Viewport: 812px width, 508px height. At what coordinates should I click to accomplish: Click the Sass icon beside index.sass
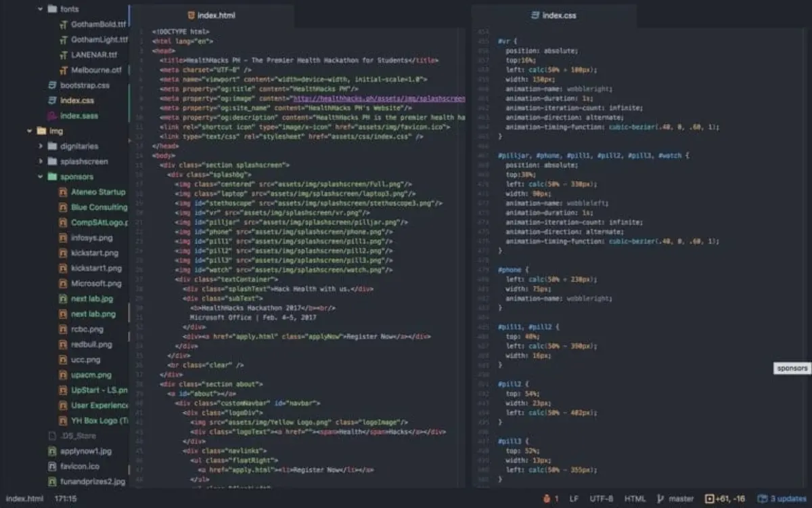click(54, 116)
